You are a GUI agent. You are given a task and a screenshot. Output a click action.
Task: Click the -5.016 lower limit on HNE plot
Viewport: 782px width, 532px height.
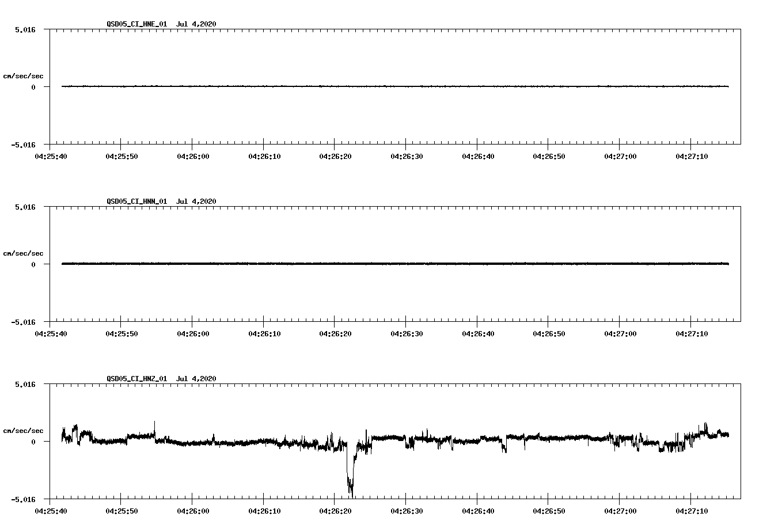coord(23,145)
